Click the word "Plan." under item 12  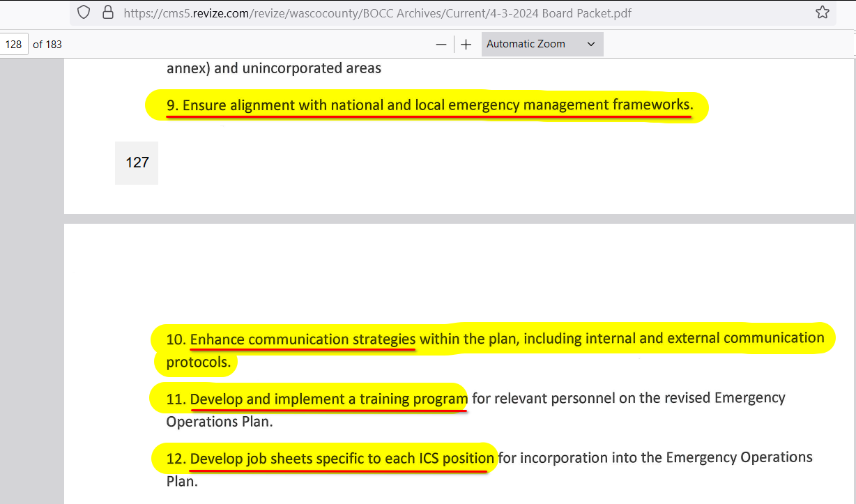[x=182, y=482]
